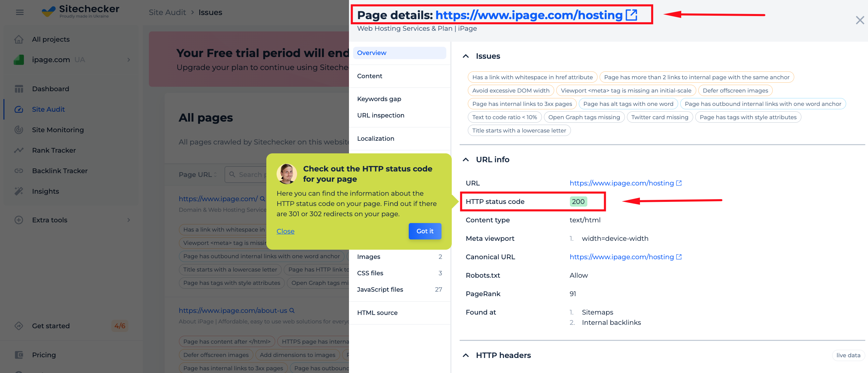
Task: Click the Dashboard icon in sidebar
Action: [x=19, y=89]
